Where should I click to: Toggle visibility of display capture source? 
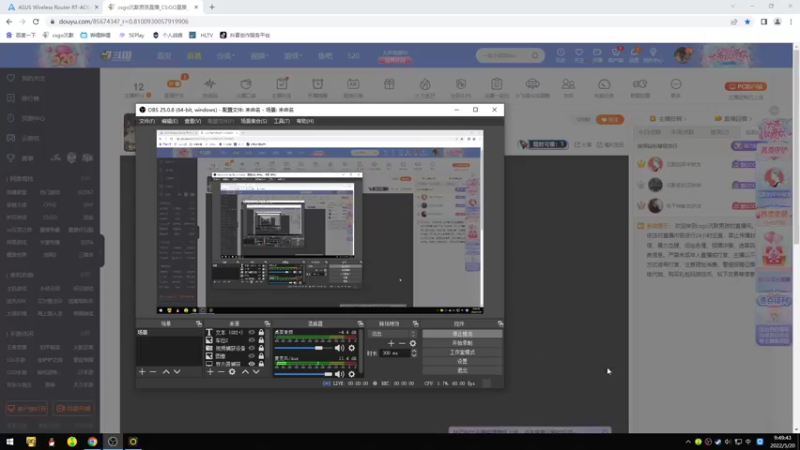coord(252,364)
